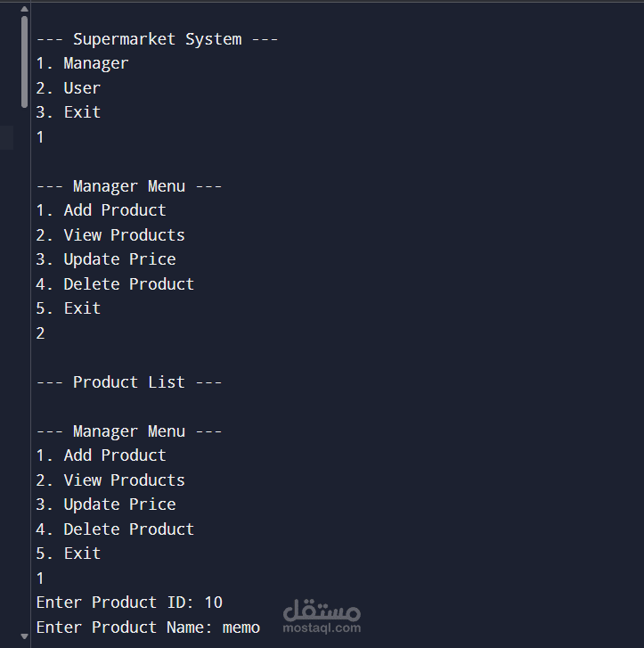644x648 pixels.
Task: Click "5. Exit" in the second Manager Menu
Action: tap(69, 554)
